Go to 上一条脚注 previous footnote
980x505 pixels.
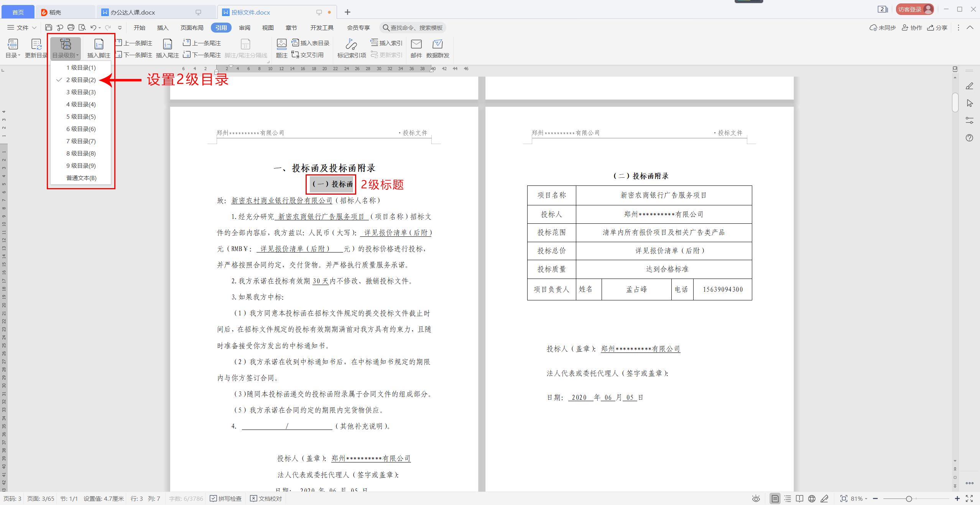point(134,43)
